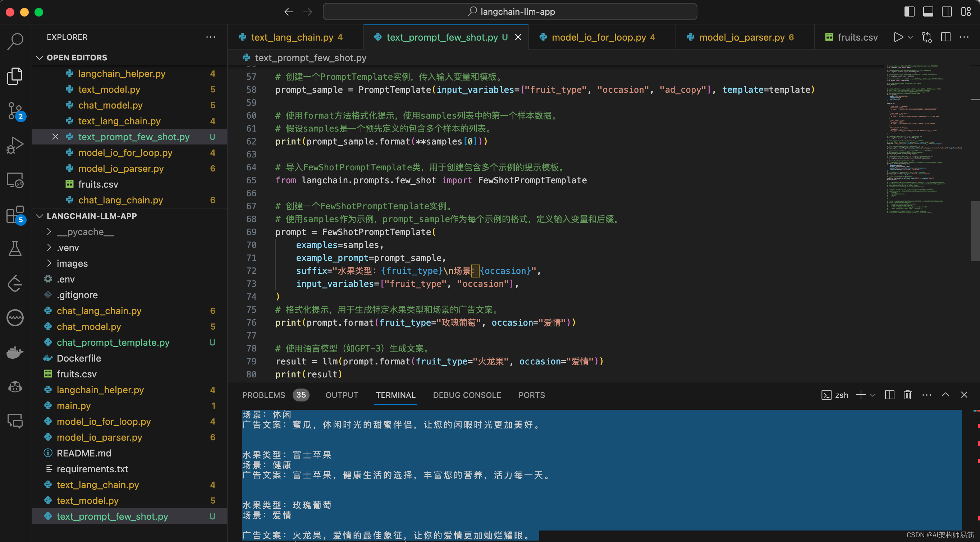Open the Testing flask icon

click(x=15, y=249)
